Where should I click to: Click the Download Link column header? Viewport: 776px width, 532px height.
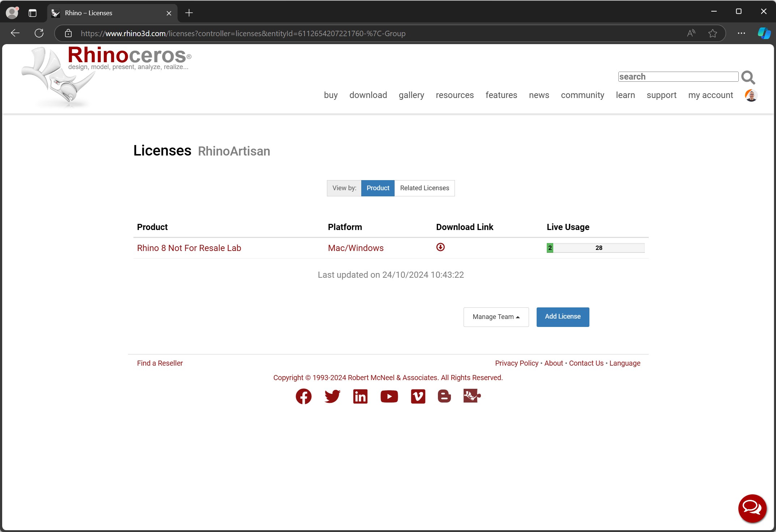[x=465, y=227]
